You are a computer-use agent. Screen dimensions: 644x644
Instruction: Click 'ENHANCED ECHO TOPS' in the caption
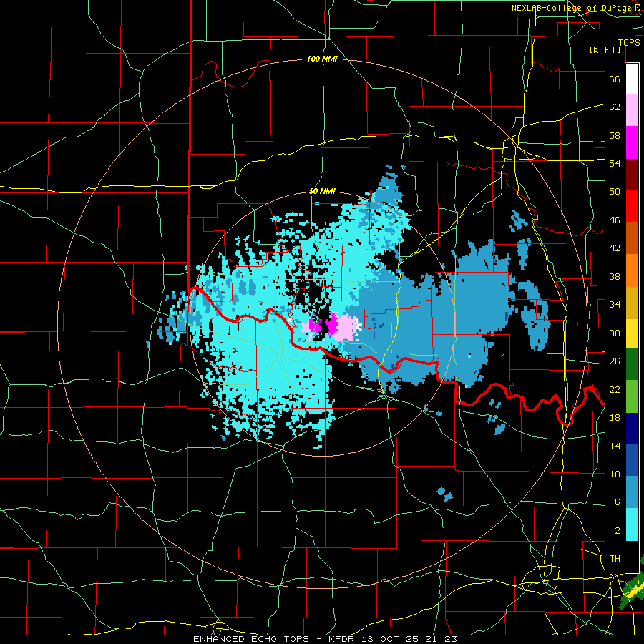point(251,639)
